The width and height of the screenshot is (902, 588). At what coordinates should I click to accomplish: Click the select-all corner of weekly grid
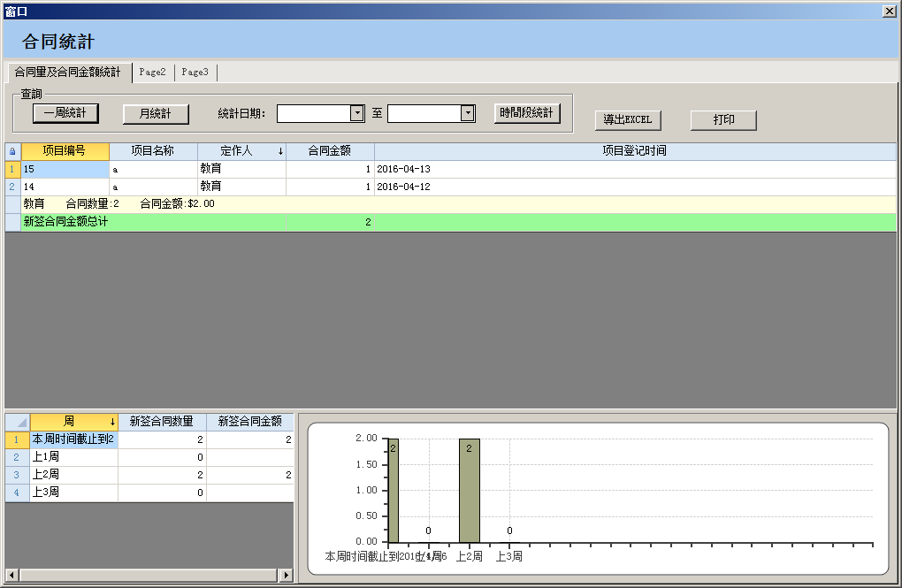coord(17,422)
